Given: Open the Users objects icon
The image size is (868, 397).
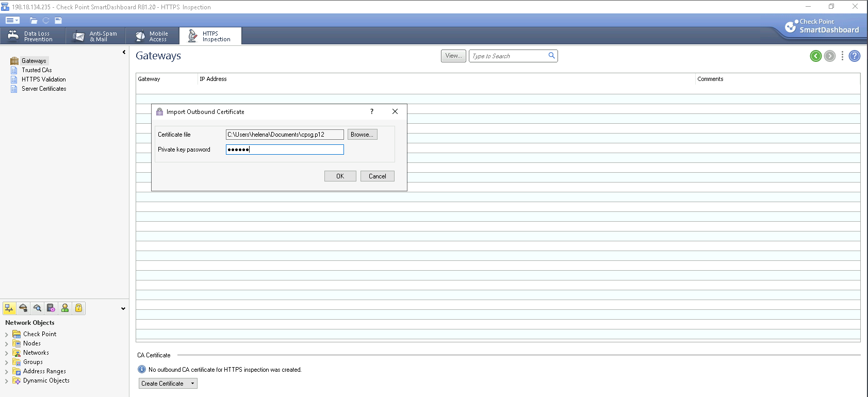Looking at the screenshot, I should pos(65,308).
